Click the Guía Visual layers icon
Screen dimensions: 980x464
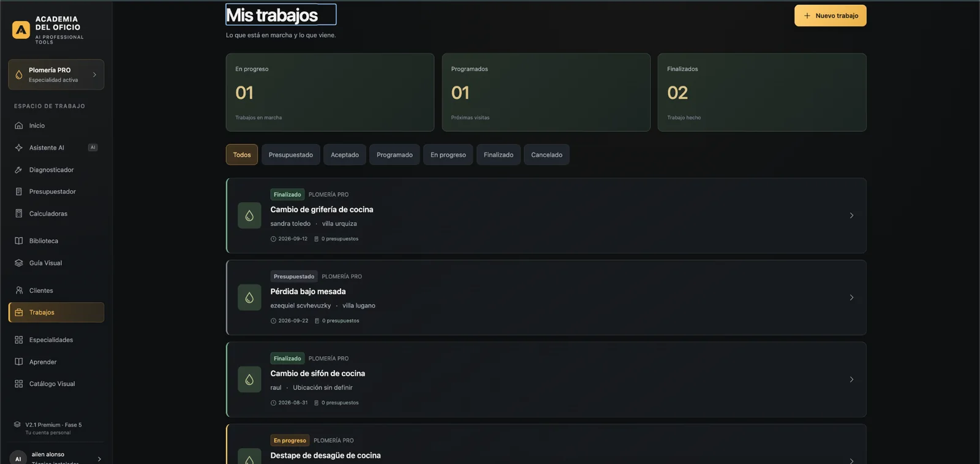point(19,263)
